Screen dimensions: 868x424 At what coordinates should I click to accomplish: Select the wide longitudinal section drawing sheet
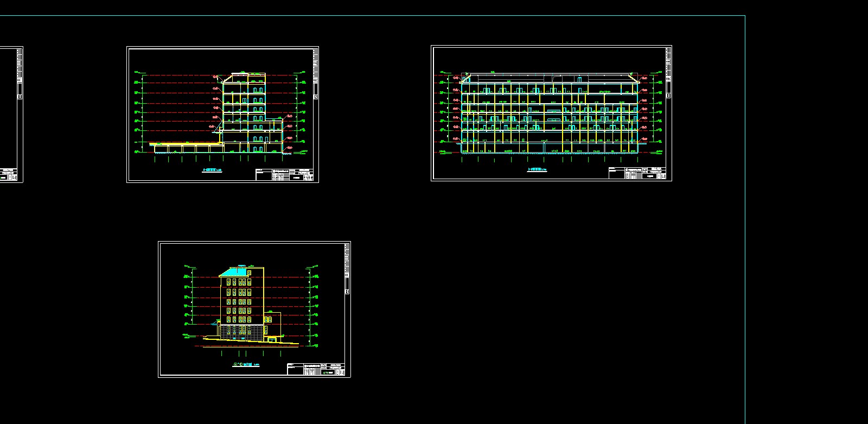551,113
